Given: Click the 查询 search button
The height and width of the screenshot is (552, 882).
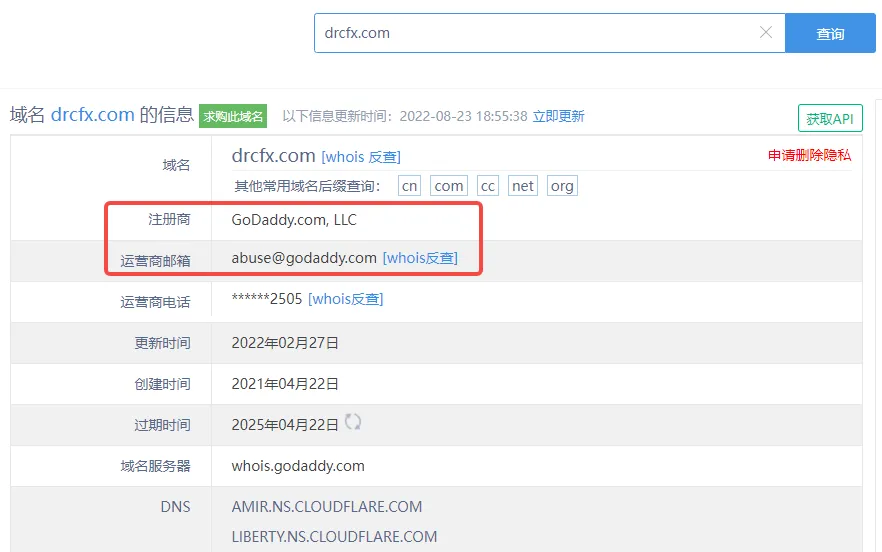Looking at the screenshot, I should click(x=830, y=33).
